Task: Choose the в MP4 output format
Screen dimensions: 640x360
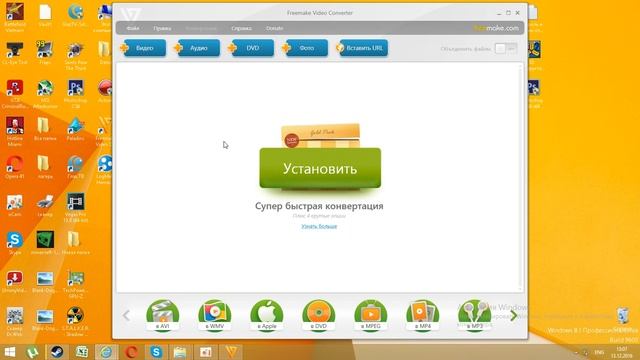Action: pyautogui.click(x=422, y=316)
